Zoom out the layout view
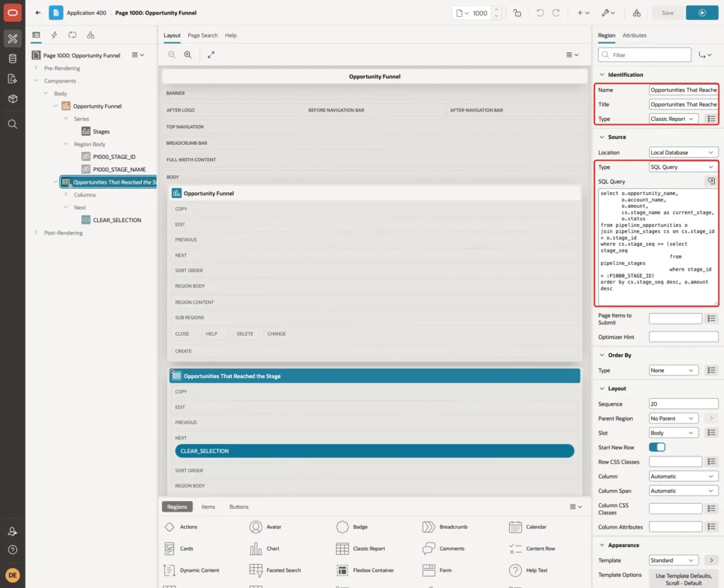The height and width of the screenshot is (588, 724). (x=172, y=54)
